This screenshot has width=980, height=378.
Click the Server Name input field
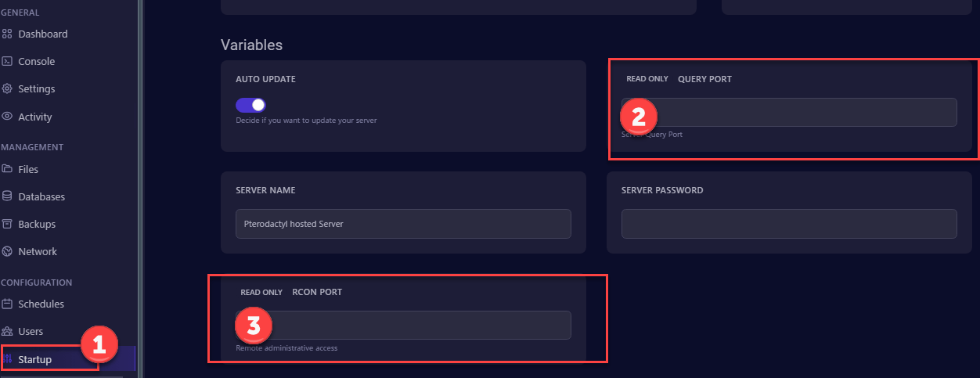pyautogui.click(x=403, y=224)
